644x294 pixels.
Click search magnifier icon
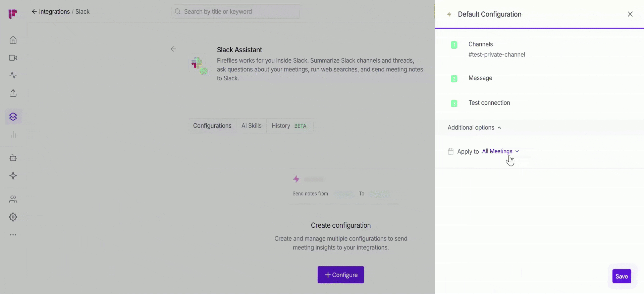coord(178,12)
